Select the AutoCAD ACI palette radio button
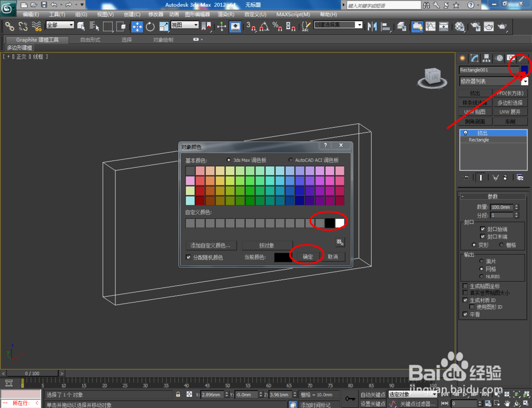The image size is (532, 408). (290, 160)
